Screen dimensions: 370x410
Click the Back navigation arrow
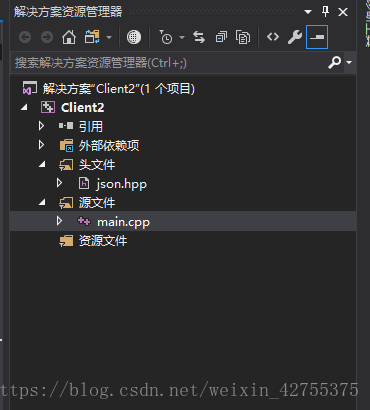coord(25,37)
